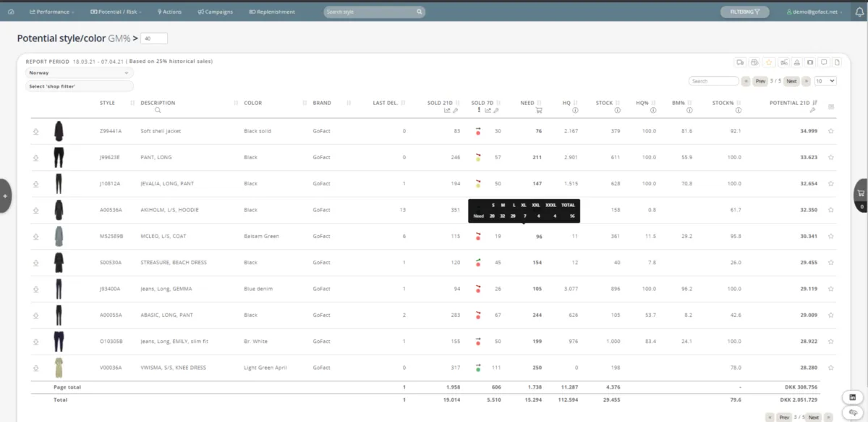Expand the Norway country dropdown
This screenshot has height=422, width=868.
80,73
